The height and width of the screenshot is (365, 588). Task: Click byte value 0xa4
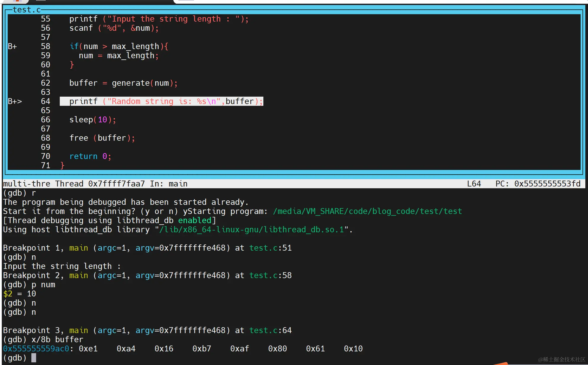pyautogui.click(x=126, y=349)
